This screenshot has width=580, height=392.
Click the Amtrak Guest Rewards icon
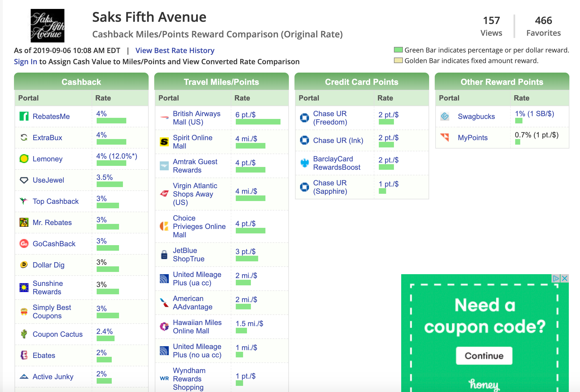pyautogui.click(x=164, y=166)
